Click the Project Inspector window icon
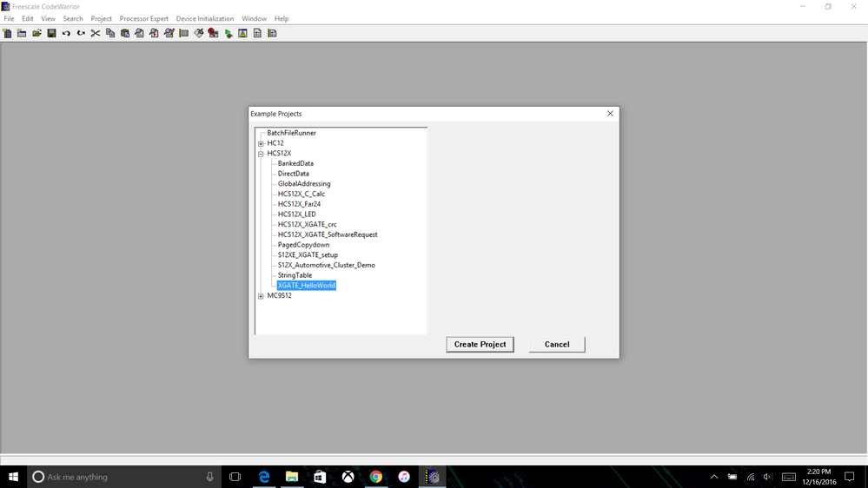 242,33
